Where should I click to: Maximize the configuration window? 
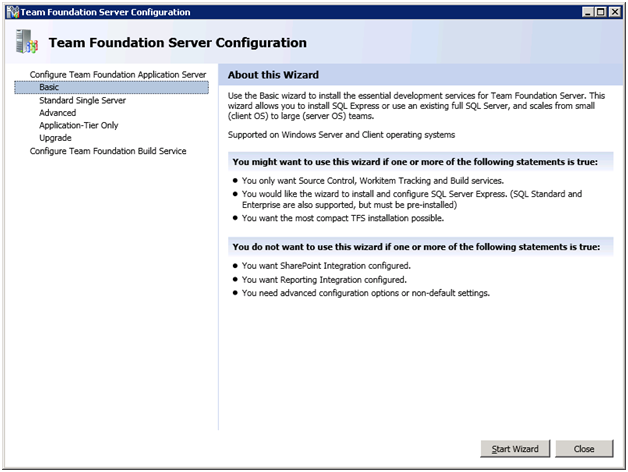pyautogui.click(x=600, y=11)
